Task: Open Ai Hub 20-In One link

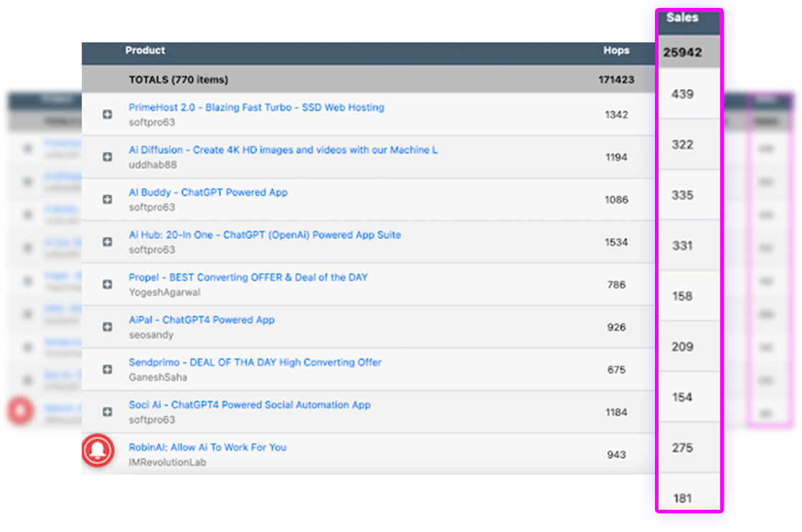Action: click(265, 234)
